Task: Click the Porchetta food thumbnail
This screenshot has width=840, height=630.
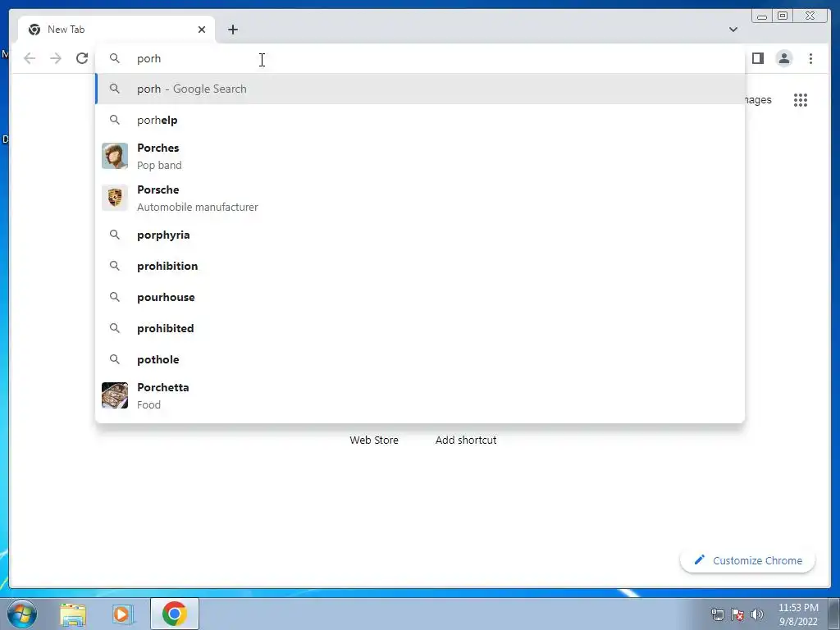Action: click(x=115, y=395)
